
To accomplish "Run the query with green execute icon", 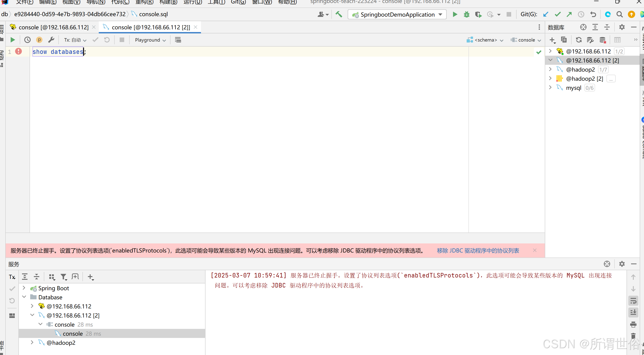I will pyautogui.click(x=12, y=40).
